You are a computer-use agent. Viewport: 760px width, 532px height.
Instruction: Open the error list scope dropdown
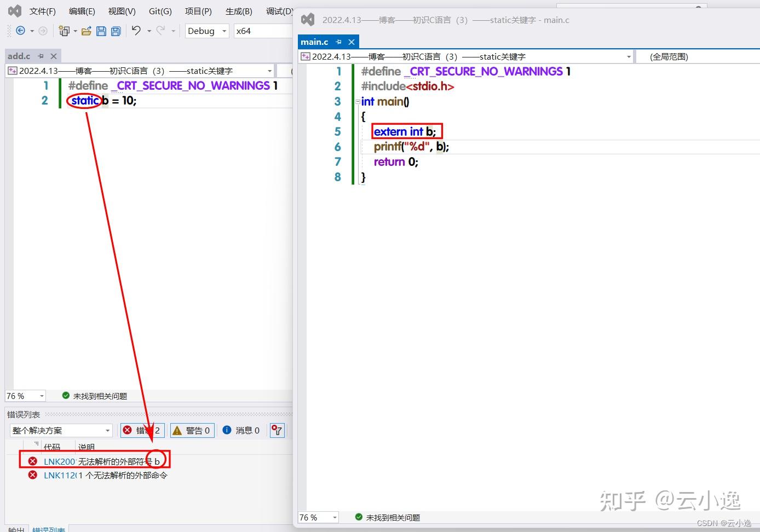[x=61, y=431]
